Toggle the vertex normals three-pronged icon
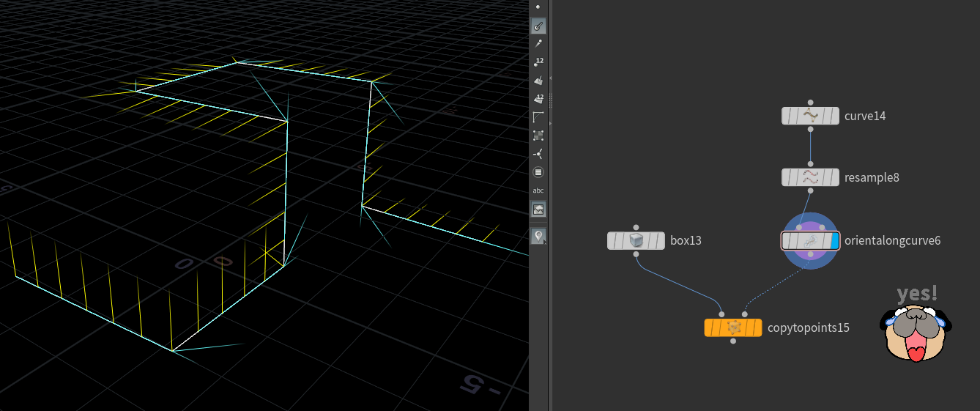 pyautogui.click(x=538, y=154)
